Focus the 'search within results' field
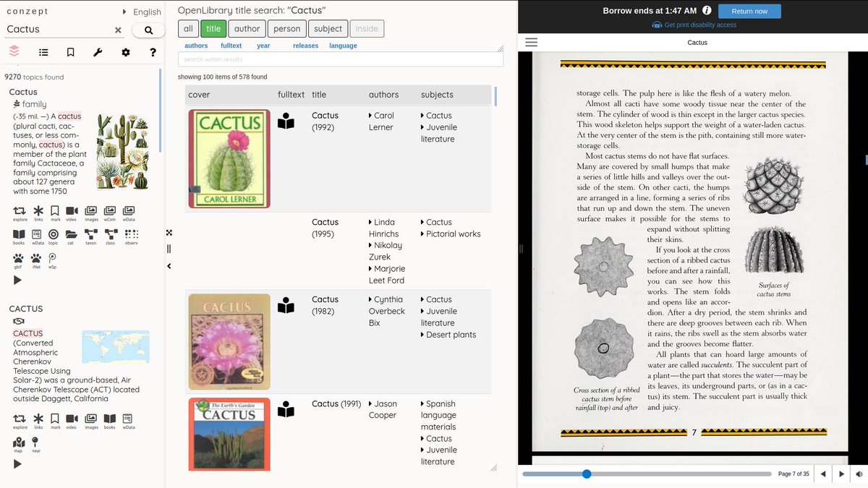This screenshot has height=488, width=868. click(341, 59)
